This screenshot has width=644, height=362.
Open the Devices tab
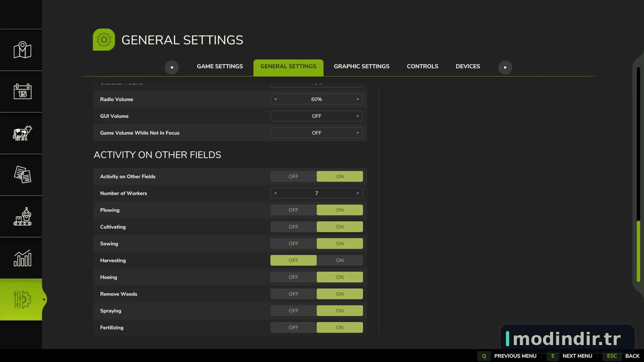point(468,66)
